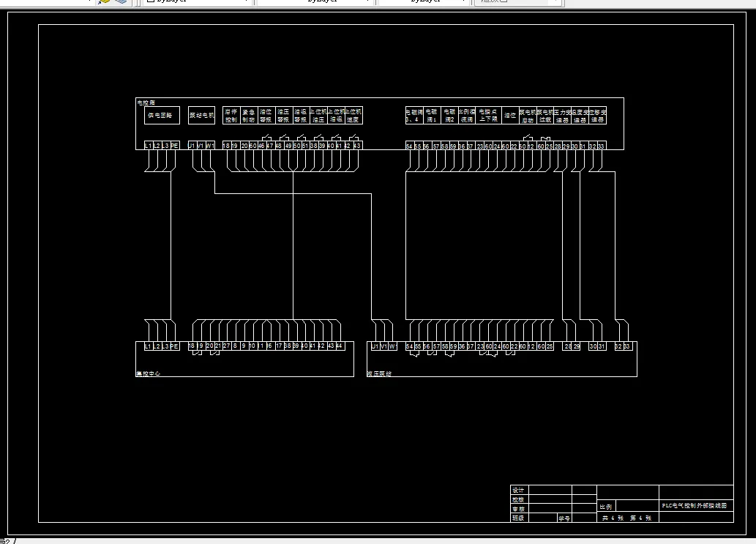Select terminal 54 in the 电控箱 strip
This screenshot has width=756, height=544.
tap(410, 146)
